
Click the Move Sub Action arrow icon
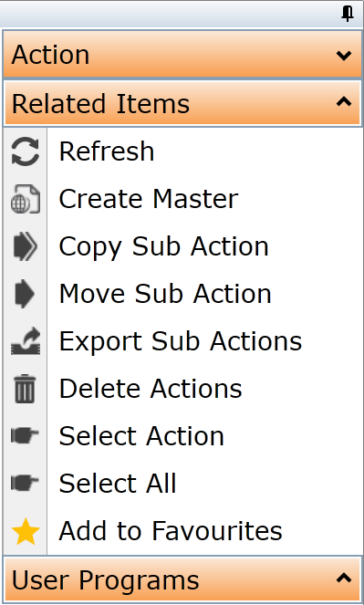click(25, 294)
